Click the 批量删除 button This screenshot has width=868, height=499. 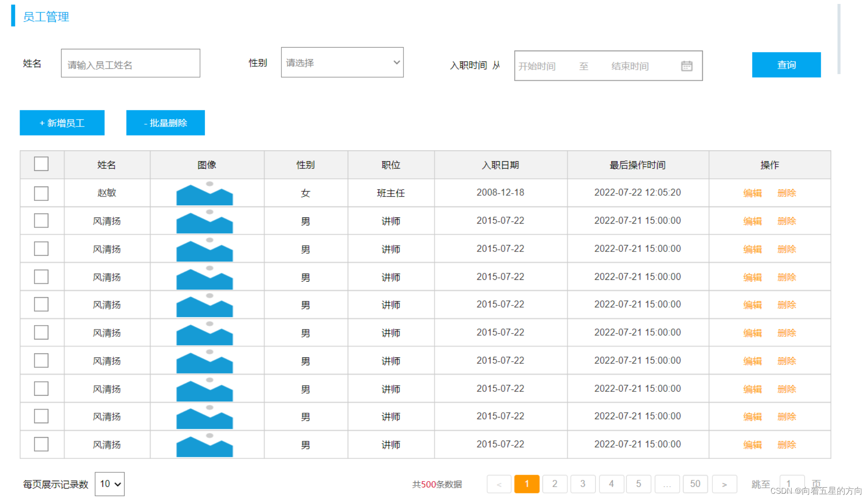(x=166, y=123)
